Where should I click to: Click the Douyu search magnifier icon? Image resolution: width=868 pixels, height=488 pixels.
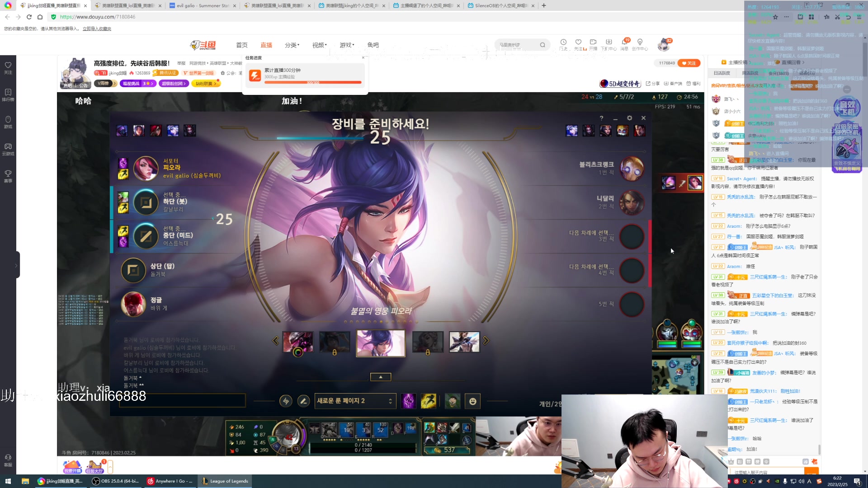click(542, 45)
